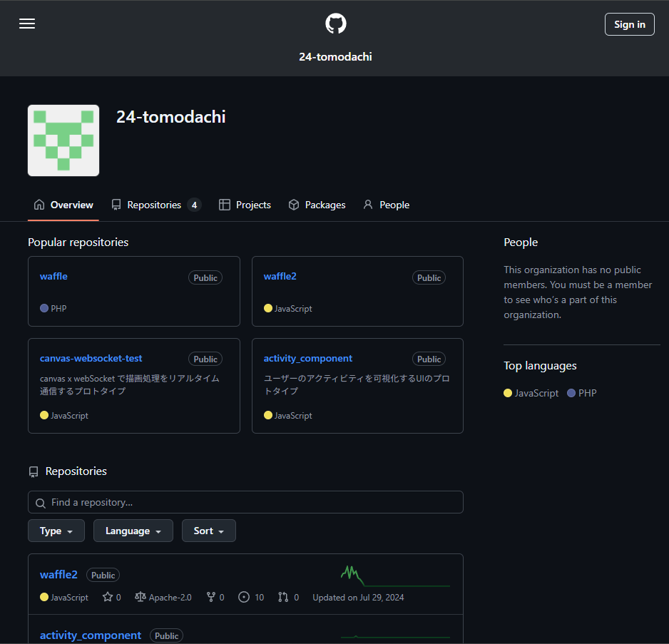669x644 pixels.
Task: Click the fork icon for waffle2
Action: tap(211, 597)
